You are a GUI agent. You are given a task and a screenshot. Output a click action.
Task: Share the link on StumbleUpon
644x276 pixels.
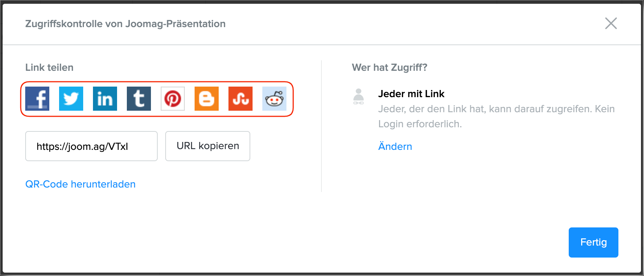[x=241, y=99]
